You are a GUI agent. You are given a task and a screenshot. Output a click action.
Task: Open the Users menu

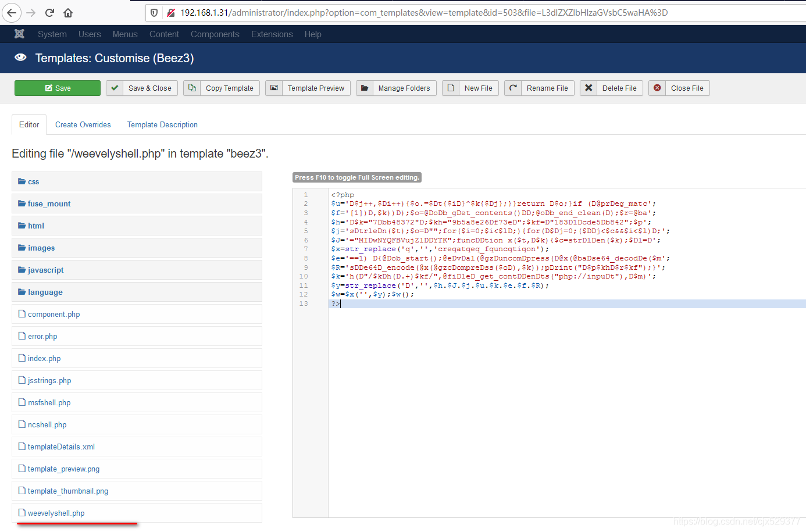pos(90,34)
